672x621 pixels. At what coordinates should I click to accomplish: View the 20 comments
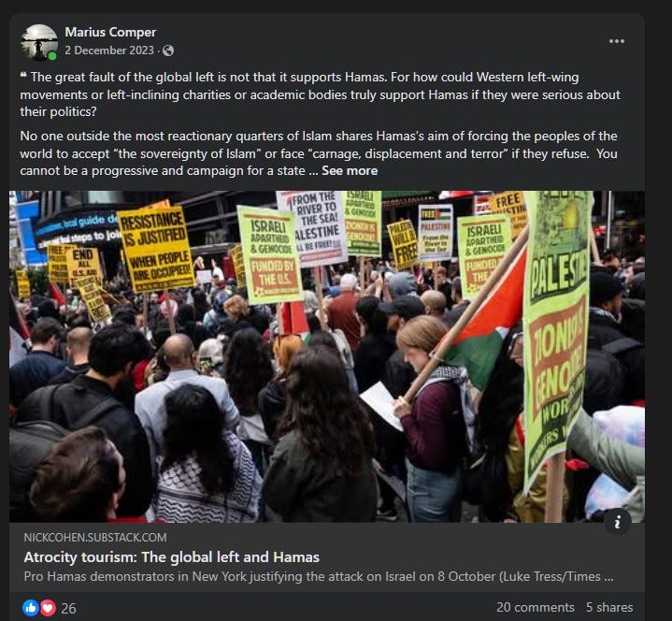(x=536, y=607)
